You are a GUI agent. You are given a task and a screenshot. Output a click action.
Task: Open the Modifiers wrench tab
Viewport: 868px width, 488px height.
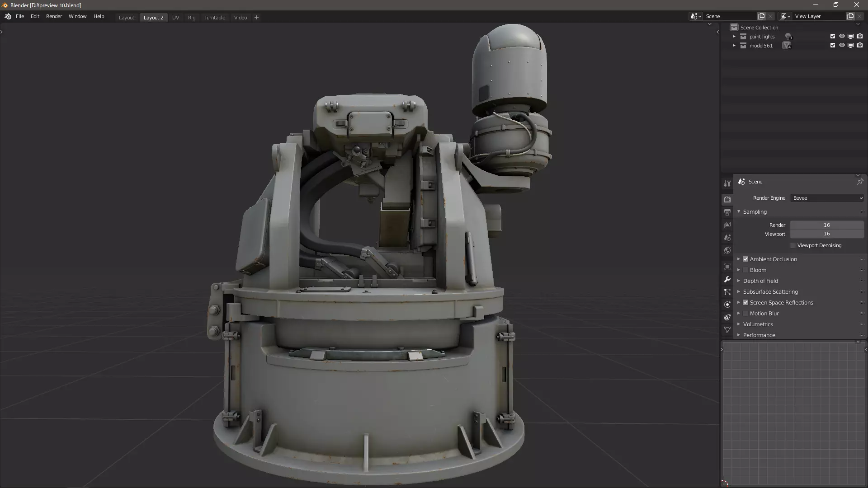tap(727, 279)
